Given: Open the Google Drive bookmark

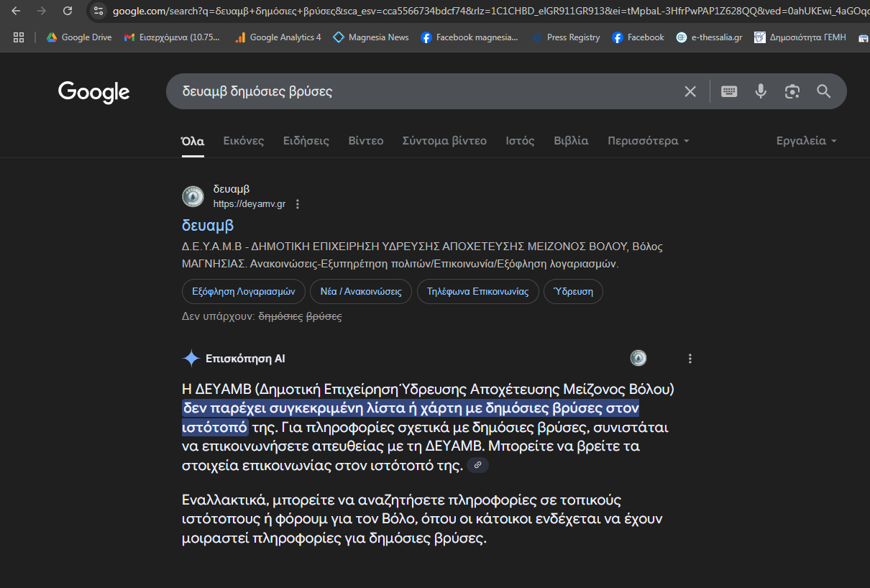Looking at the screenshot, I should [79, 37].
